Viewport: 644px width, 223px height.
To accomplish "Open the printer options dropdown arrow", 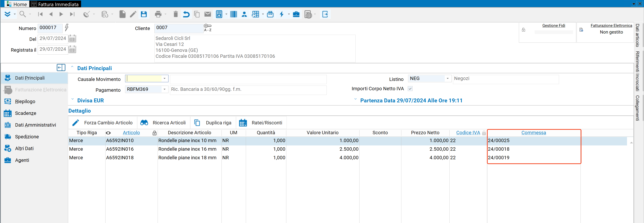I will [165, 14].
